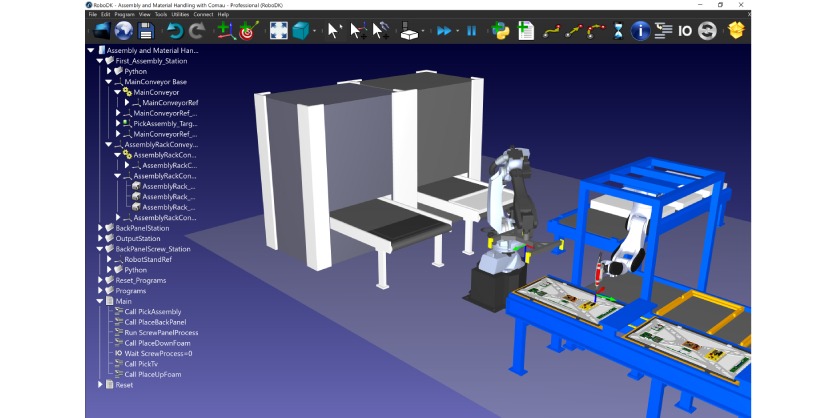Fit all objects in view
The width and height of the screenshot is (836, 418).
pos(278,31)
